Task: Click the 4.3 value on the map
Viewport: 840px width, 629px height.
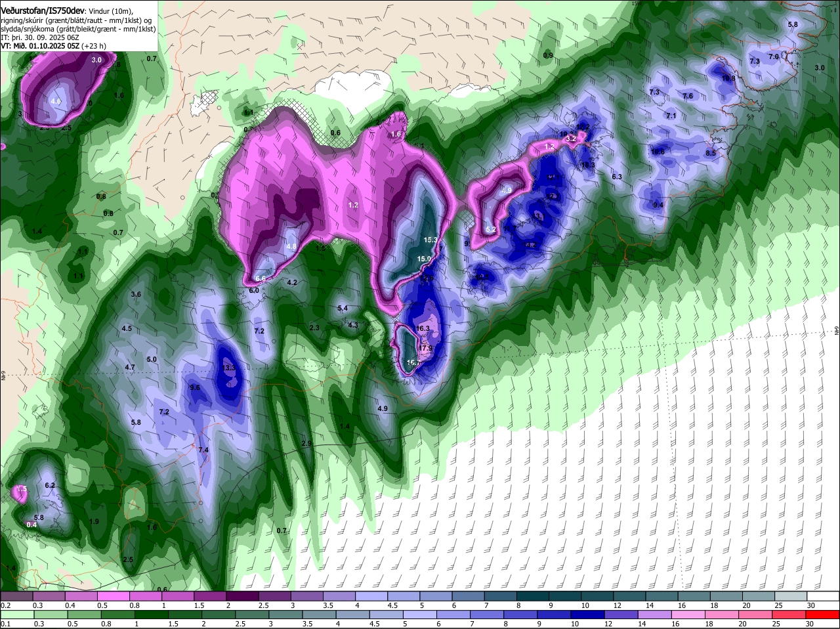Action: [353, 325]
